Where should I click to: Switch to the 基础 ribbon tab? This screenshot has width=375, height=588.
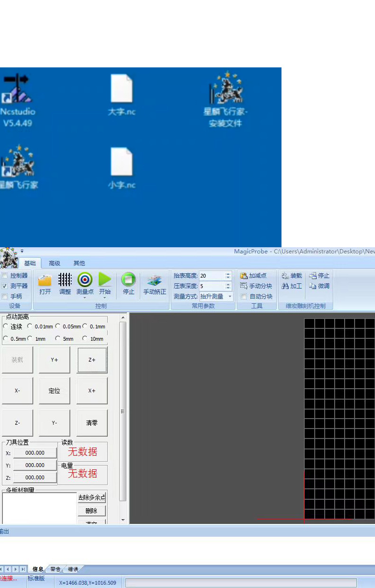[x=30, y=263]
